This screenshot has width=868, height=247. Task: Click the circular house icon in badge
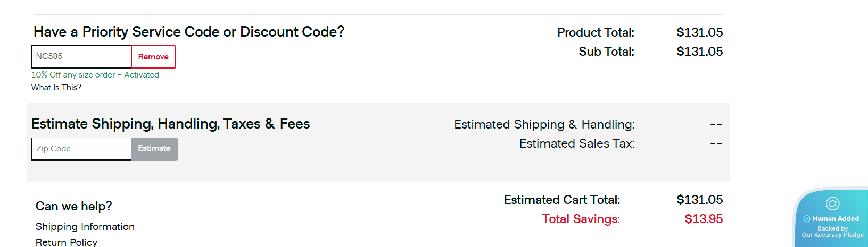click(832, 203)
